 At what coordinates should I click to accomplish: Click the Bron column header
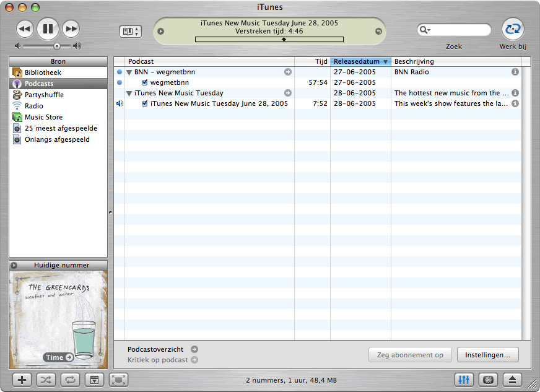point(58,61)
